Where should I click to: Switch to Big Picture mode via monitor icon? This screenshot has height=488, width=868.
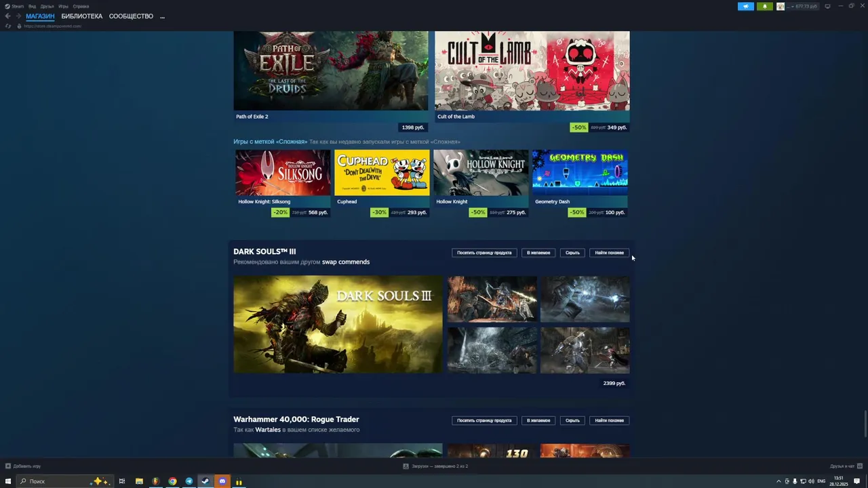pos(827,6)
